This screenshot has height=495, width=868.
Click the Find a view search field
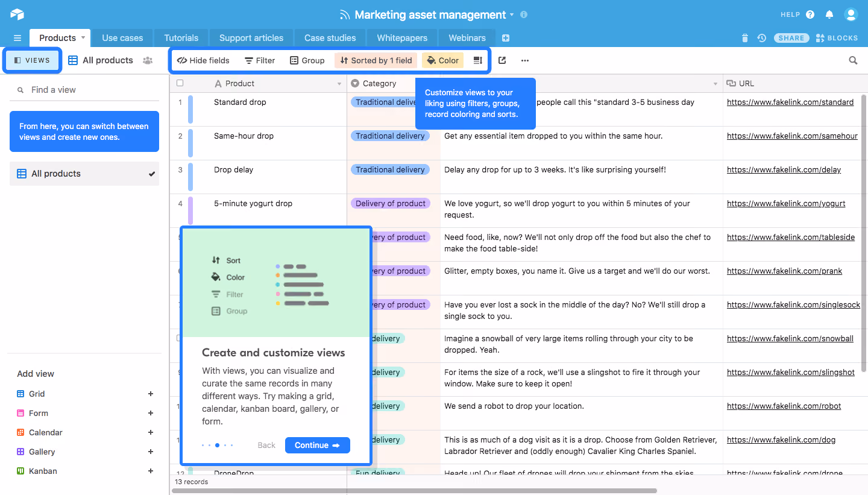tap(84, 90)
